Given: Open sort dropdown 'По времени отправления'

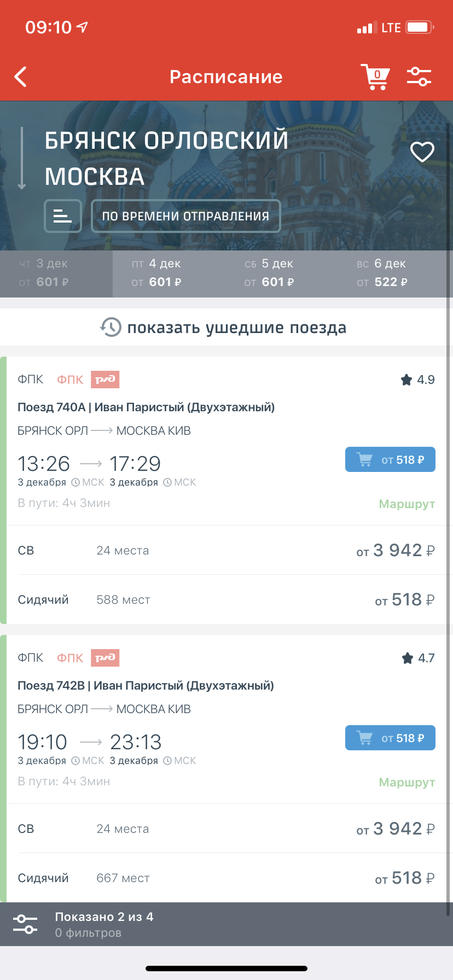Looking at the screenshot, I should (x=185, y=216).
